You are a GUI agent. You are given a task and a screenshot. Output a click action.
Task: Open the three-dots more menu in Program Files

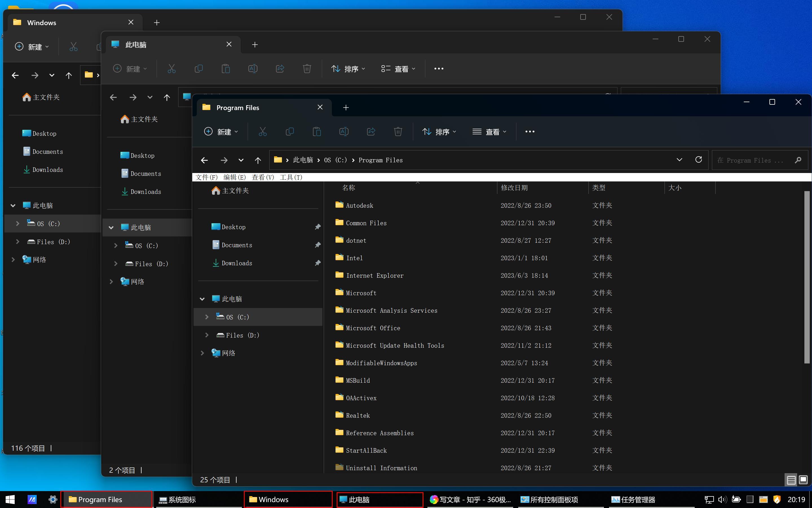click(530, 132)
